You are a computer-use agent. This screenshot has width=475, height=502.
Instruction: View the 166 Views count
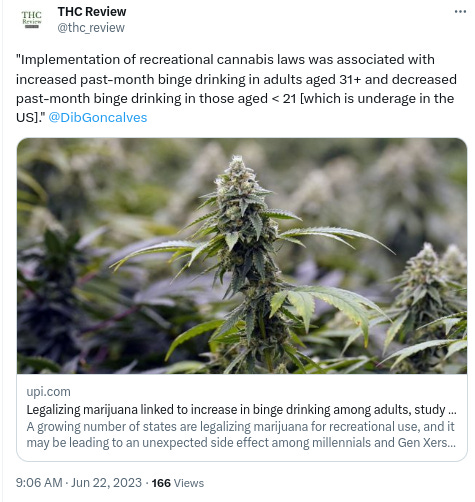click(x=178, y=483)
